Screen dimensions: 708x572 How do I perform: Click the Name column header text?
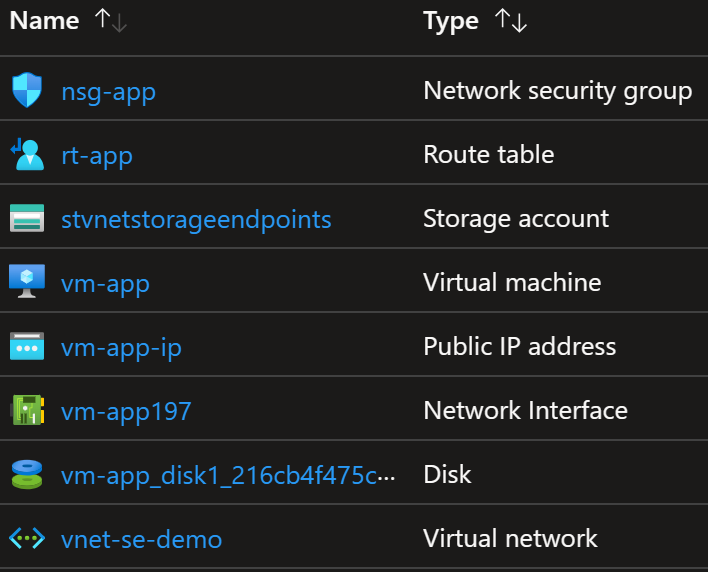click(x=44, y=21)
